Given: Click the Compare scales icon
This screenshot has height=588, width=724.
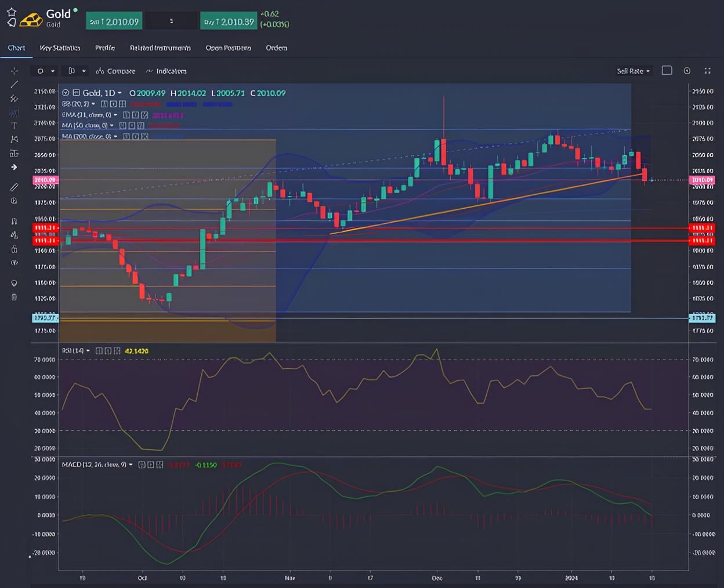Looking at the screenshot, I should pyautogui.click(x=100, y=71).
